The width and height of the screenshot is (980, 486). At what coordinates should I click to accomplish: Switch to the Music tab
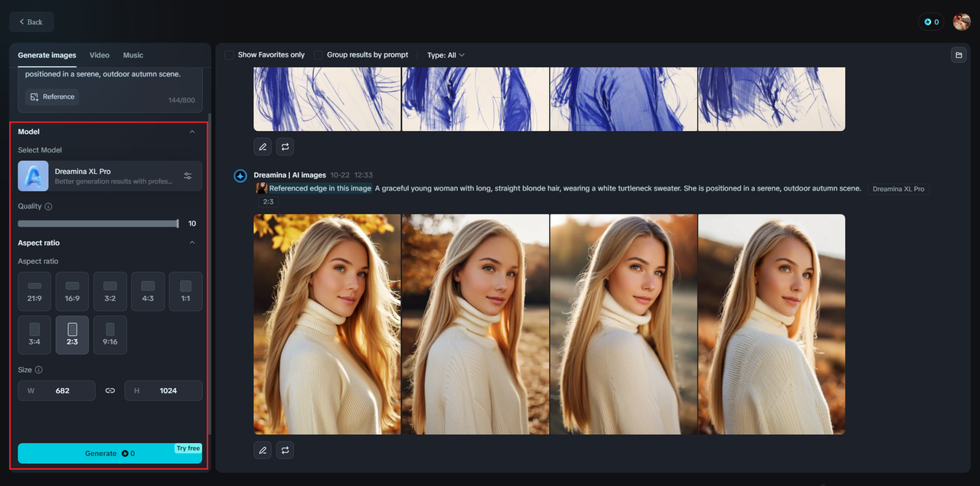[133, 55]
